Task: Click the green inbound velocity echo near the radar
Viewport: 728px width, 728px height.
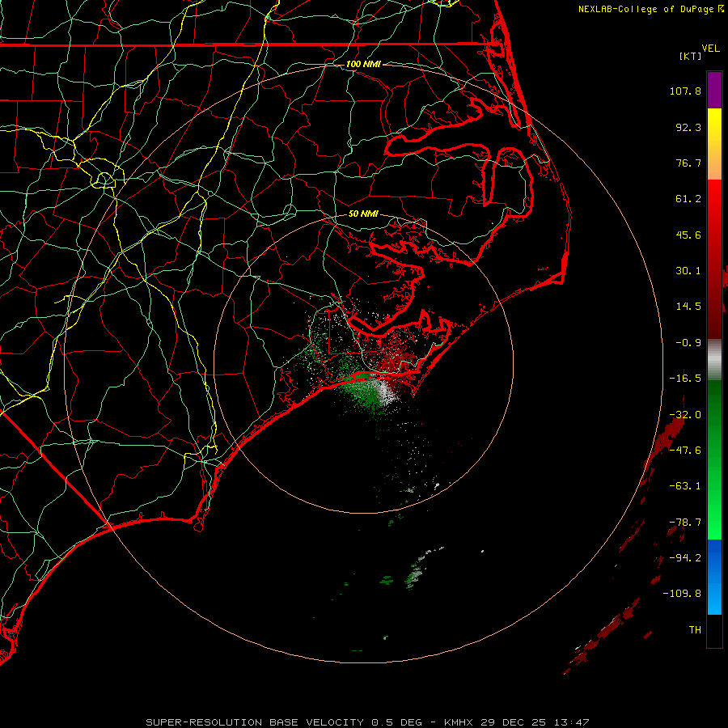Action: [362, 392]
